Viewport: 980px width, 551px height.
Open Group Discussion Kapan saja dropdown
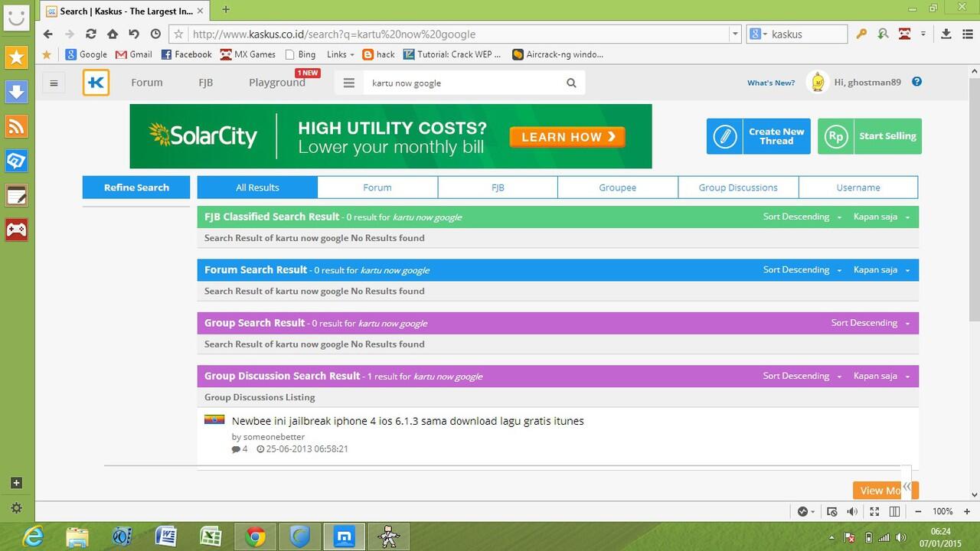882,376
